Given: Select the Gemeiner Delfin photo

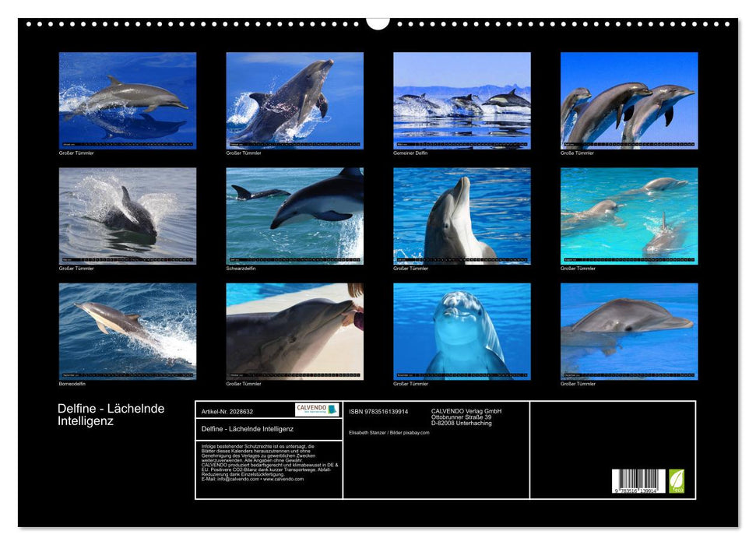Looking at the screenshot, I should 462,100.
